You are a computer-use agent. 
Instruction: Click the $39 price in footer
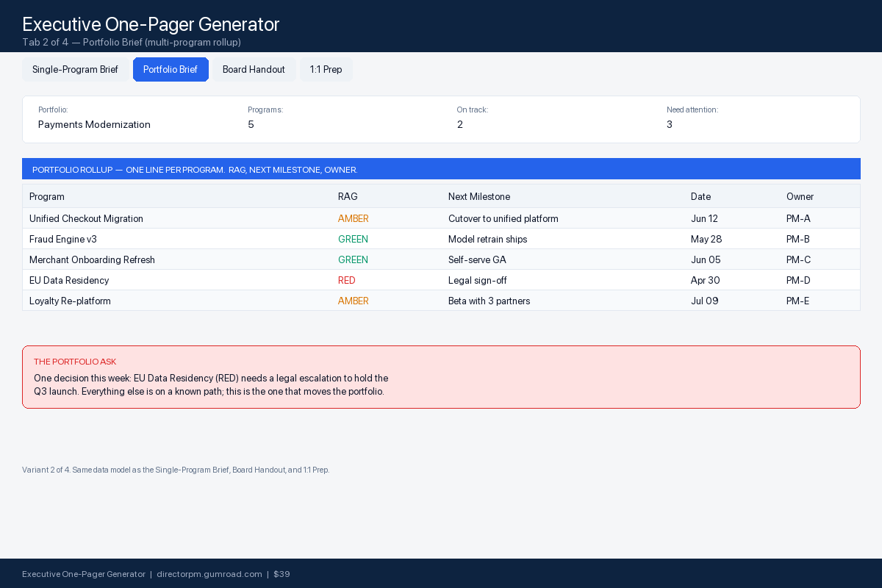(x=282, y=574)
